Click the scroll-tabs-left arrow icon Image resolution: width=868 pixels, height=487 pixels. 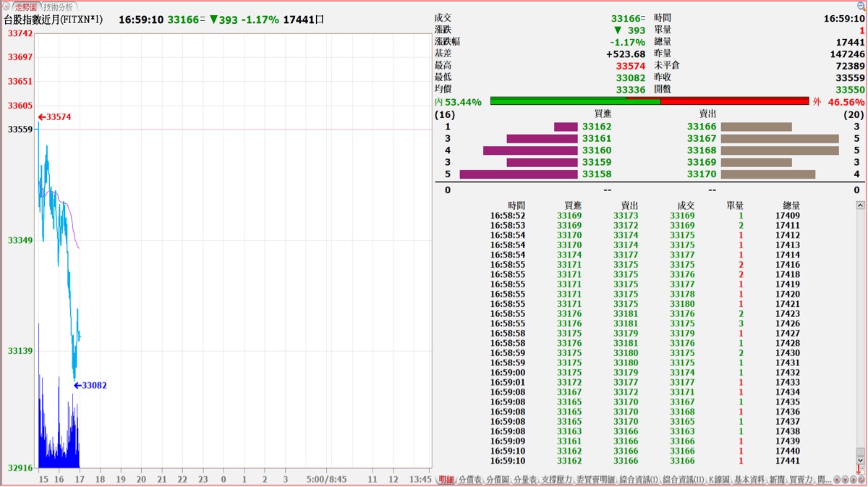pos(837,480)
